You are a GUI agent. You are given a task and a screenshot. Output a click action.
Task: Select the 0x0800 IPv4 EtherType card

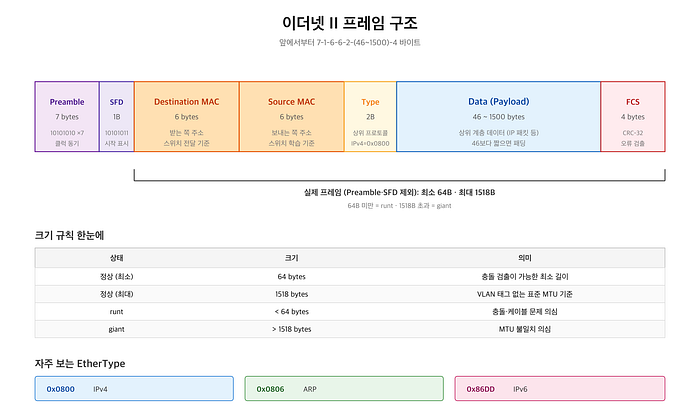(x=134, y=388)
